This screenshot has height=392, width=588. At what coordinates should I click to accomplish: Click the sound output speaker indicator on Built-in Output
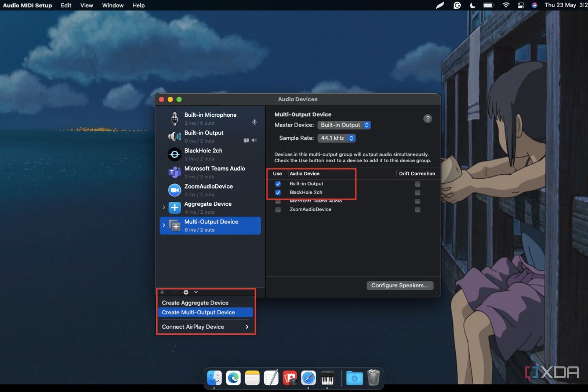click(254, 140)
